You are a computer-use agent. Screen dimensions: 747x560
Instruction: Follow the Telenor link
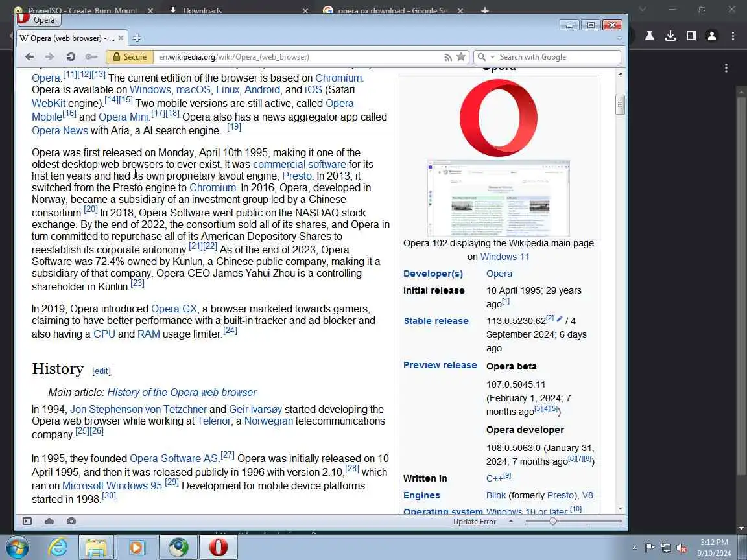point(214,421)
